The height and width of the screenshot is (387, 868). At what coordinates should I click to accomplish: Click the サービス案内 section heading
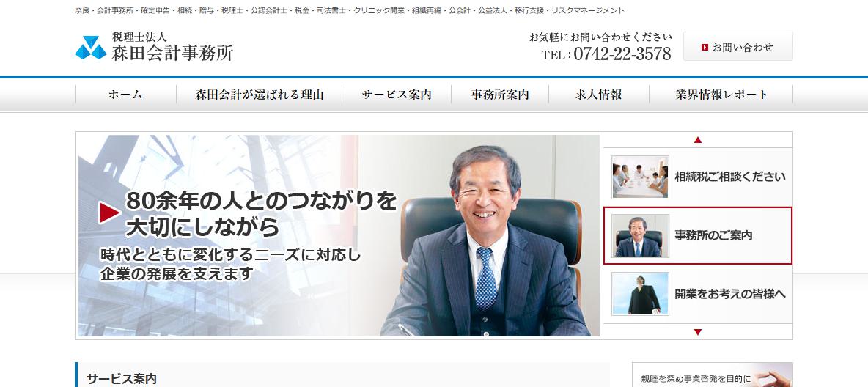(x=122, y=379)
